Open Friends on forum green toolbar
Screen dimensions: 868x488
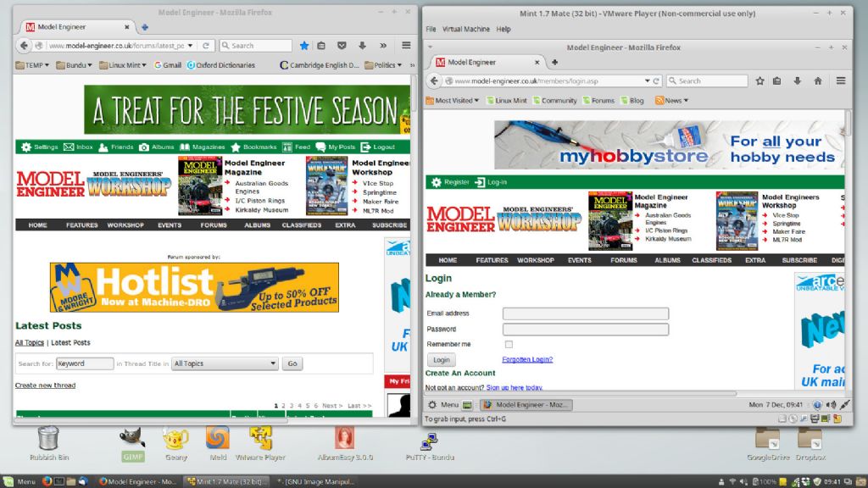pyautogui.click(x=116, y=147)
